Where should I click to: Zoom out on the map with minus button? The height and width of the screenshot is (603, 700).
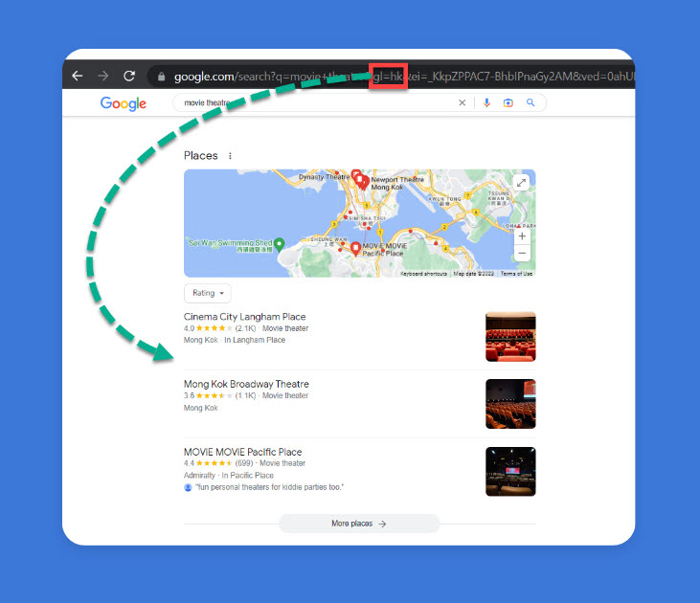coord(522,253)
